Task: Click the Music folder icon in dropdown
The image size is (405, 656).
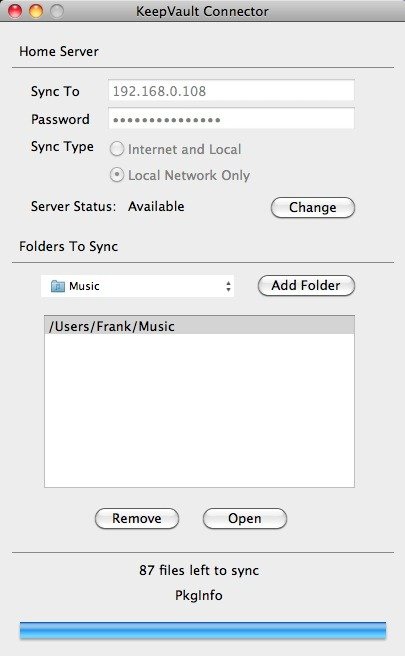Action: [58, 286]
